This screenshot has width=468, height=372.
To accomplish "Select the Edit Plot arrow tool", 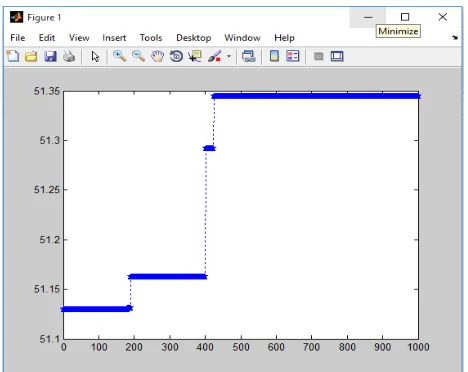I will pos(95,56).
